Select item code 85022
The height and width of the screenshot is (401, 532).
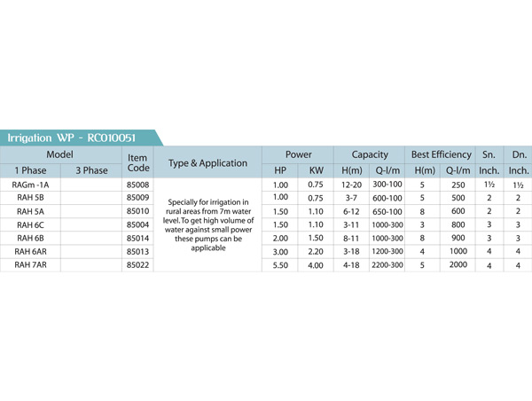point(137,264)
